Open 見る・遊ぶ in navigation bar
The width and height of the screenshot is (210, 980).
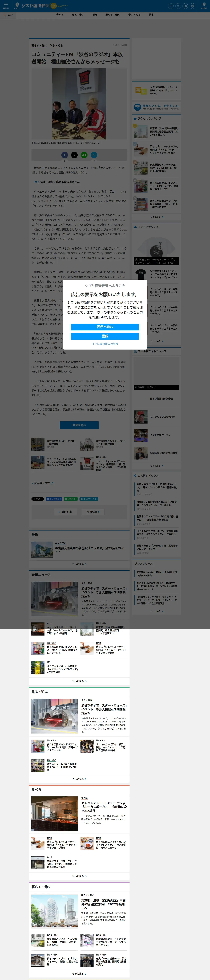pyautogui.click(x=78, y=15)
